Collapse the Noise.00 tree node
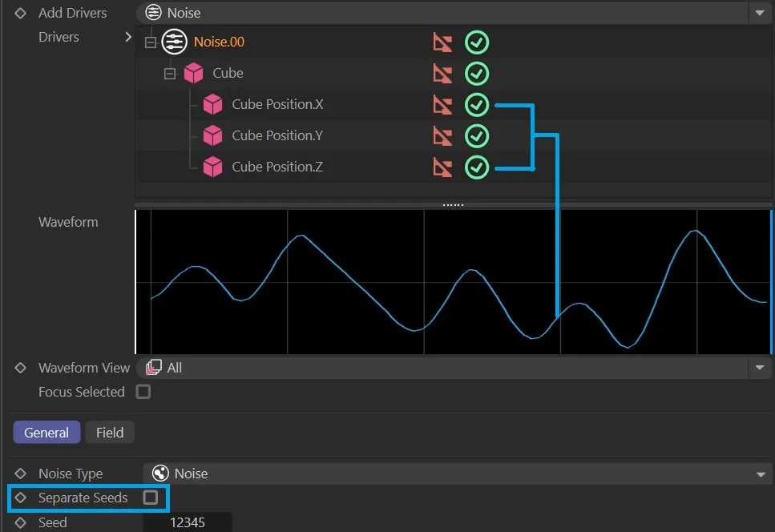Image resolution: width=775 pixels, height=532 pixels. click(x=150, y=42)
